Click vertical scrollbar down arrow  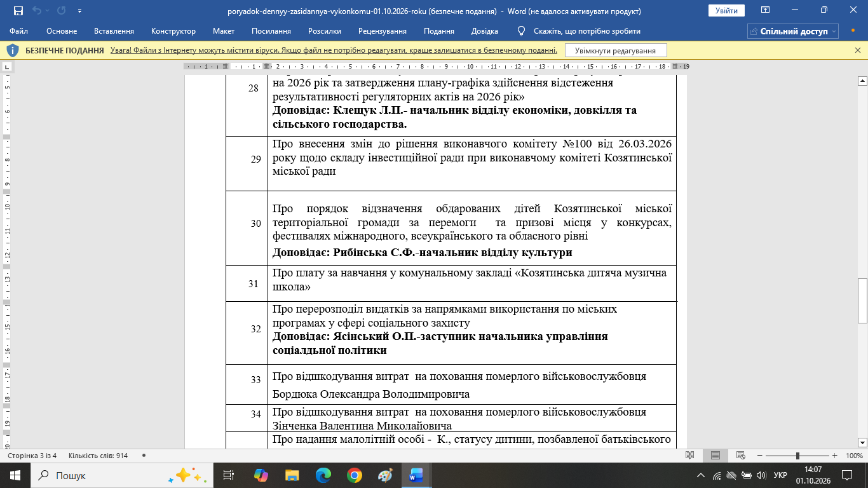(862, 442)
